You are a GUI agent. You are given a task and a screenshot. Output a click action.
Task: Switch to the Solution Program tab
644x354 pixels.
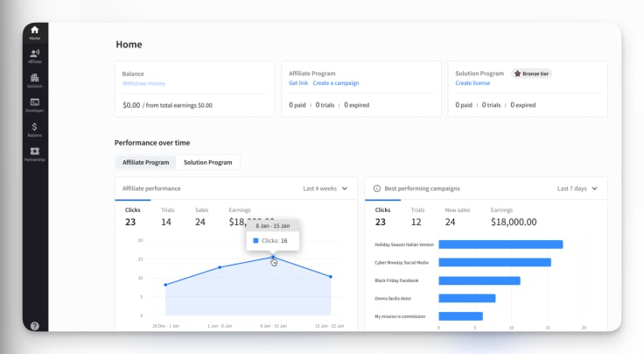(x=208, y=162)
